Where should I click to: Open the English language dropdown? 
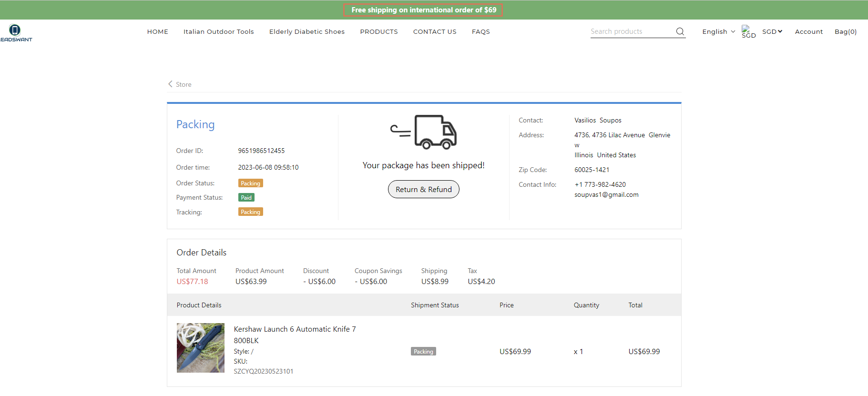[x=718, y=31]
